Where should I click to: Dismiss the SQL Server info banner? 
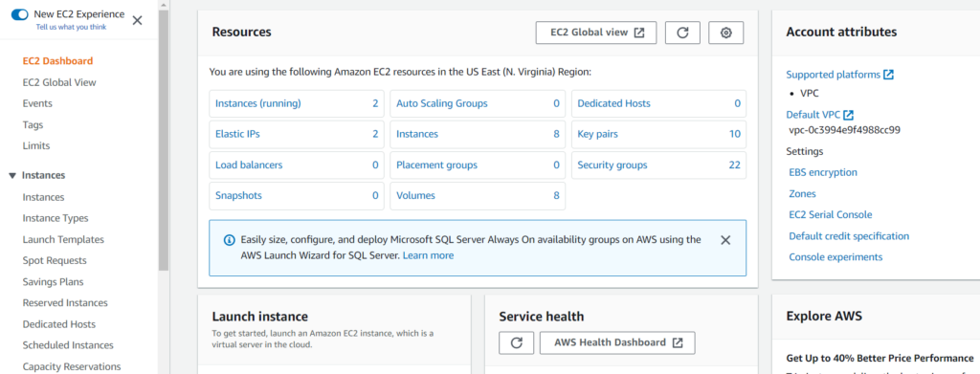tap(725, 240)
